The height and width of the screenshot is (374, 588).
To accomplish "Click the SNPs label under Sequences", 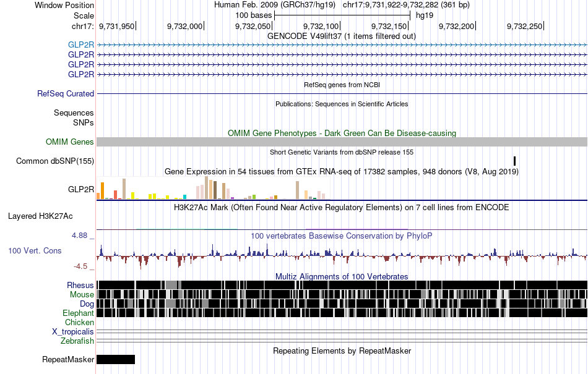I will [84, 123].
